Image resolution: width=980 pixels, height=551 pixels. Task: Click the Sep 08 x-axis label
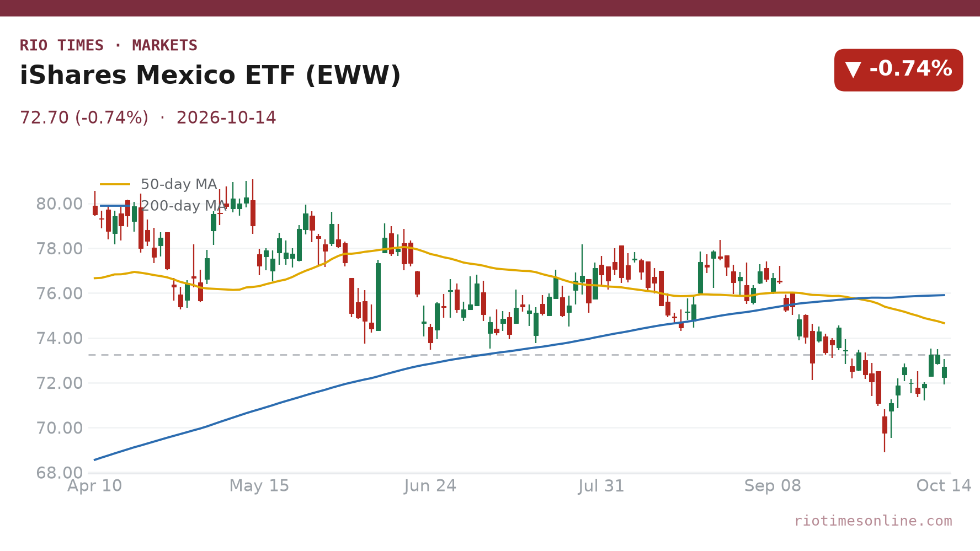click(x=773, y=486)
